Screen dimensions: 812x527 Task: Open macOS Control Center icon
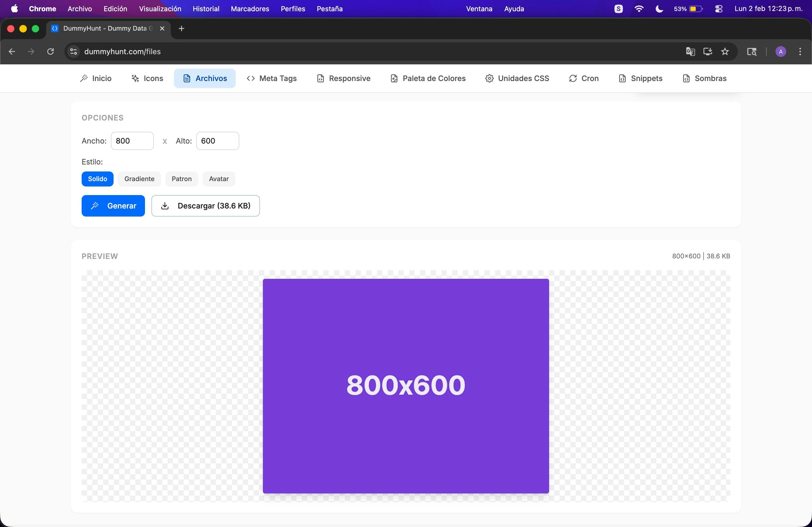719,9
